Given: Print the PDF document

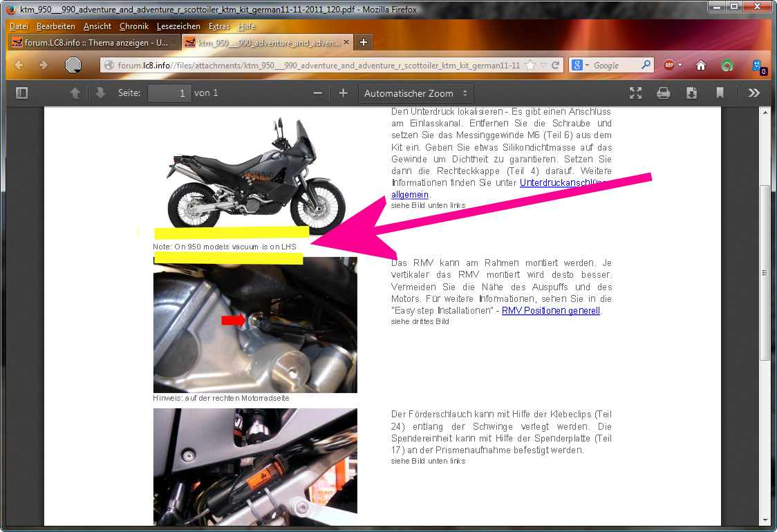Looking at the screenshot, I should [x=664, y=93].
